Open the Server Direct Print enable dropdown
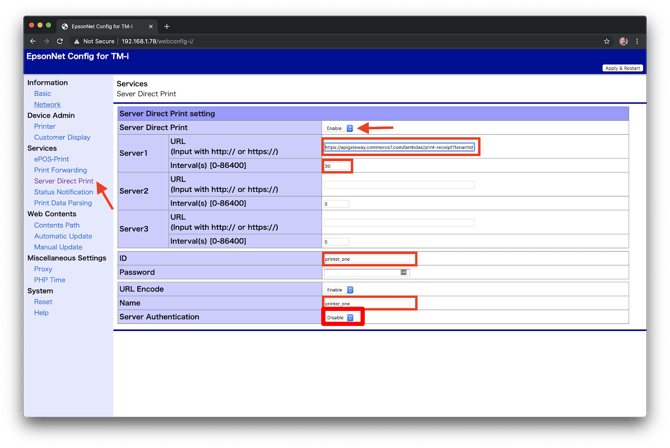670x448 pixels. 338,128
